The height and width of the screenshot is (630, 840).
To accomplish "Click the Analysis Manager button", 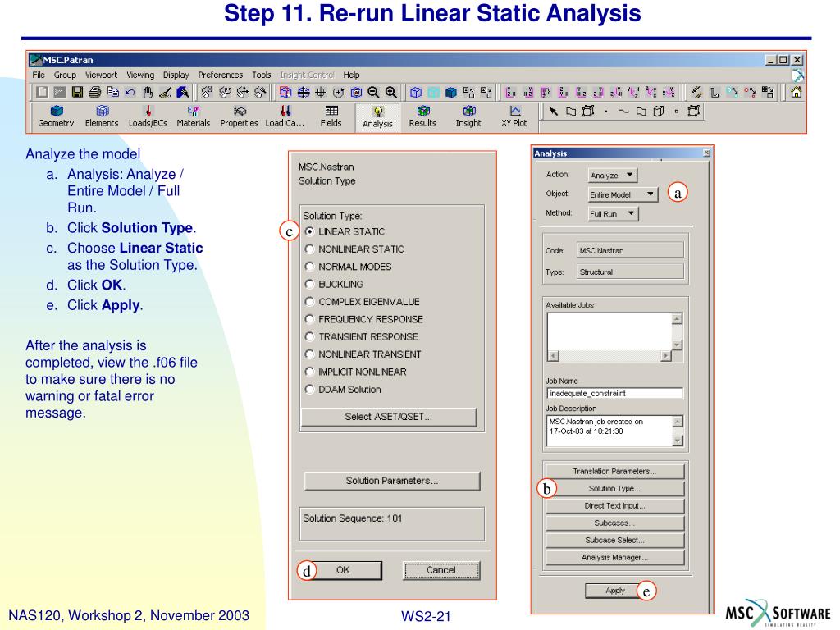I will click(x=615, y=557).
